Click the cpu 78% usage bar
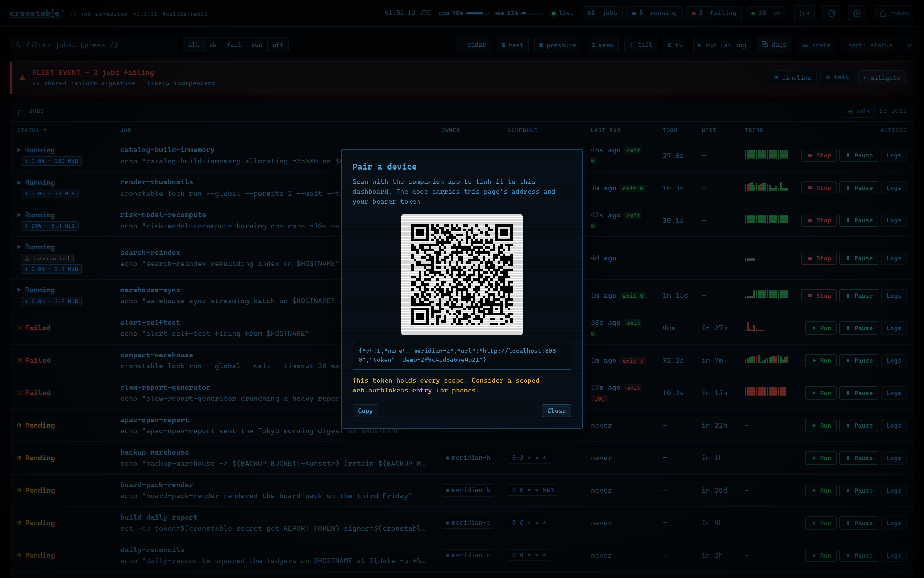The image size is (924, 578). pos(477,13)
